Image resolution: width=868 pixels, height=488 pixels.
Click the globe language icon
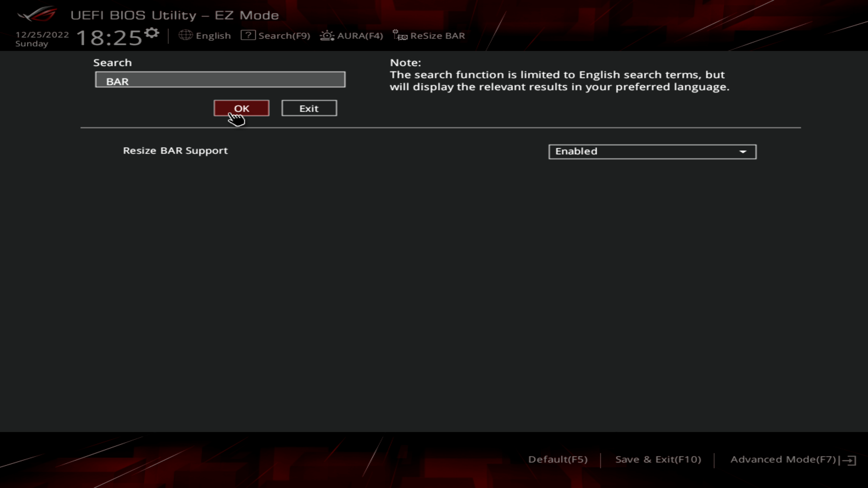click(186, 35)
